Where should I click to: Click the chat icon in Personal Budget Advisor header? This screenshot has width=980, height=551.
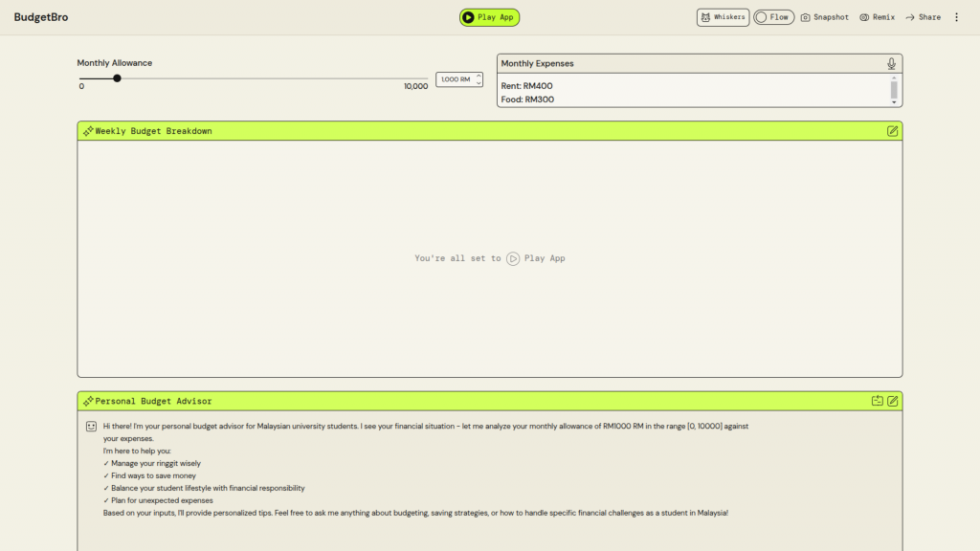point(877,401)
